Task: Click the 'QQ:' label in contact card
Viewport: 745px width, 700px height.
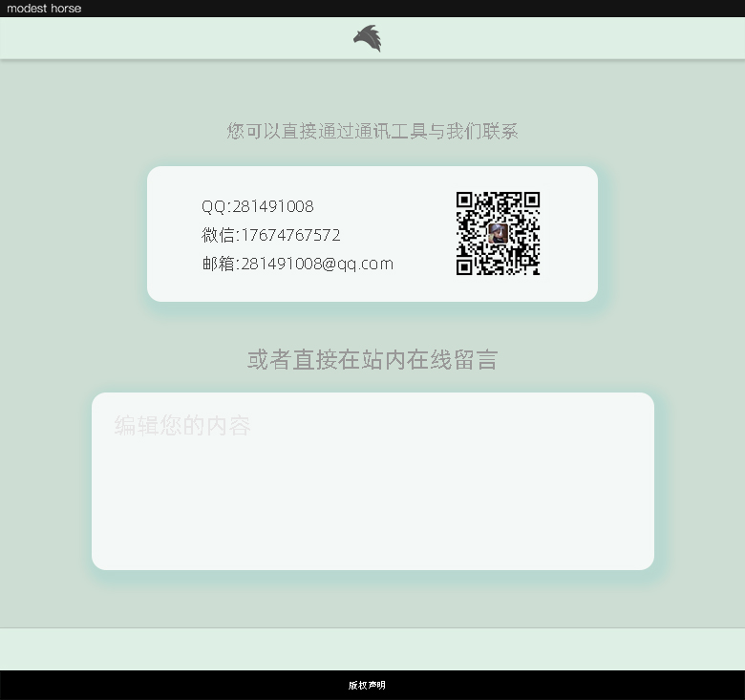Action: pyautogui.click(x=215, y=206)
